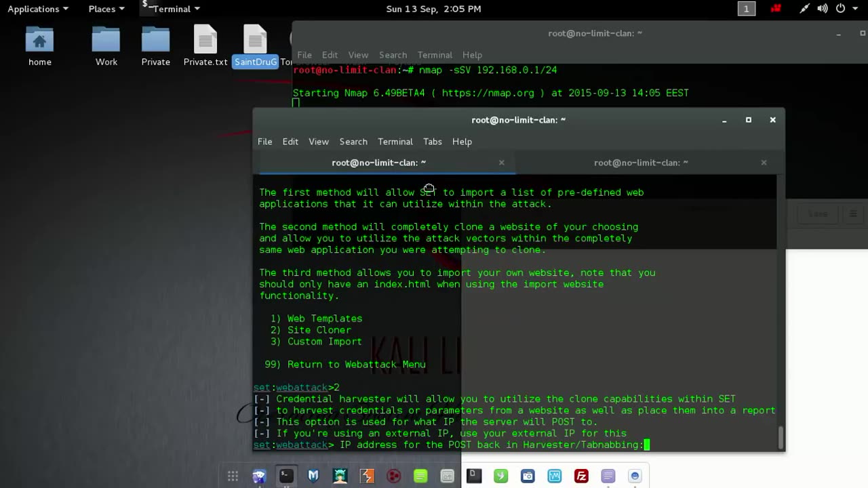Close the first terminal tab
Viewport: 868px width, 488px height.
502,163
